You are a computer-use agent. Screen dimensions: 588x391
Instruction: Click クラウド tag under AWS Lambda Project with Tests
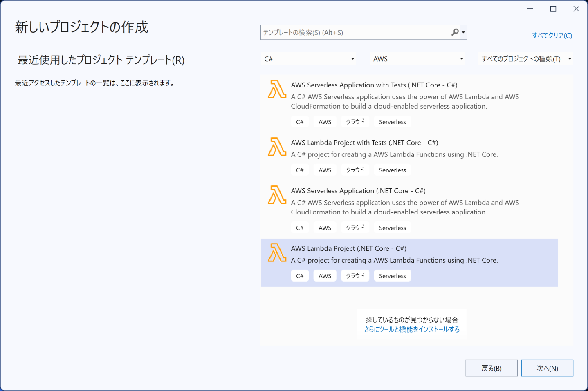[355, 170]
